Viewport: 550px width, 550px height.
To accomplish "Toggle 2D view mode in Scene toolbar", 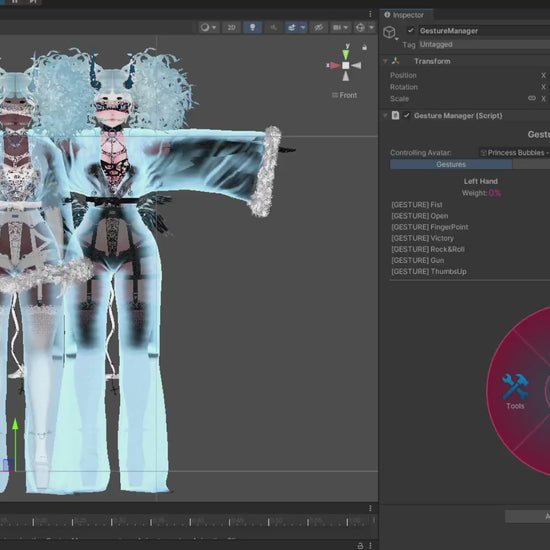I will [x=232, y=27].
